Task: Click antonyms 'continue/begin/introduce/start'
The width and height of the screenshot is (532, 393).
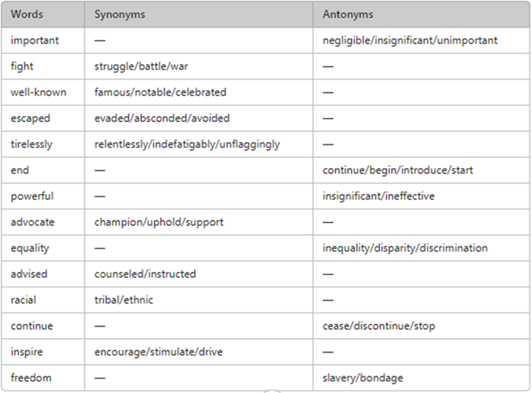Action: tap(397, 171)
